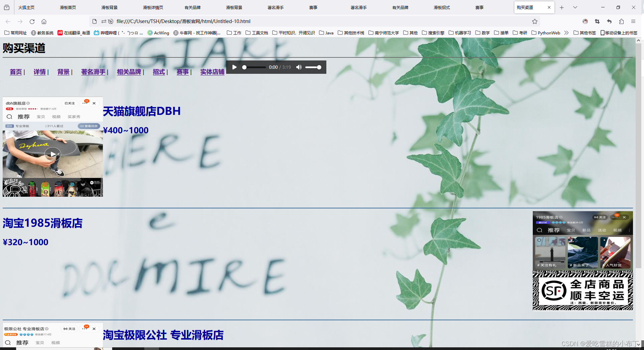Screen dimensions: 644x350
Task: Open the 招式 navigation link
Action: (159, 72)
